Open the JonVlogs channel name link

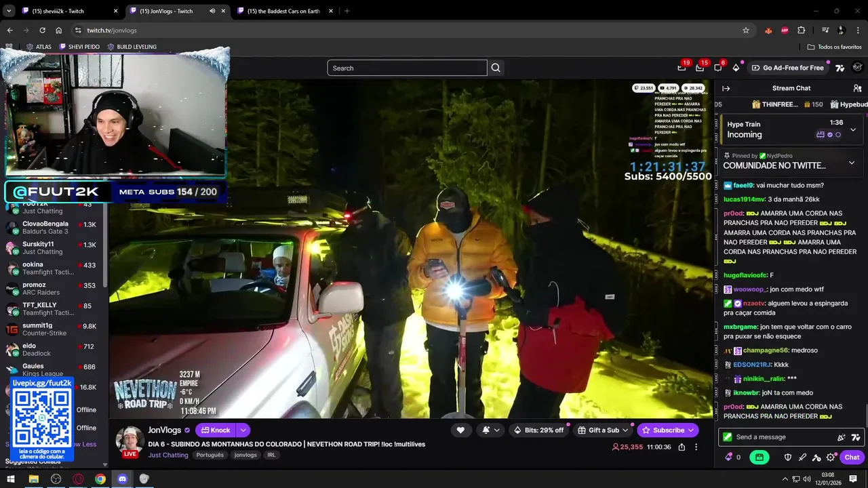click(x=165, y=430)
